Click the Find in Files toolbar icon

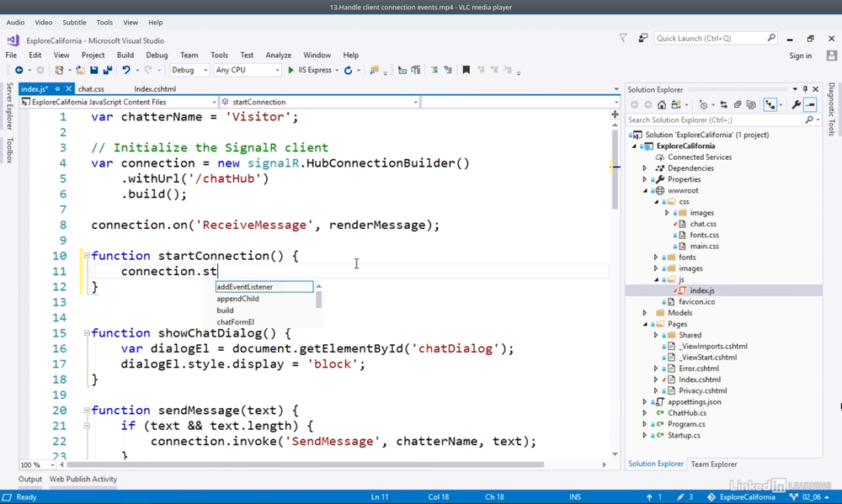click(375, 71)
